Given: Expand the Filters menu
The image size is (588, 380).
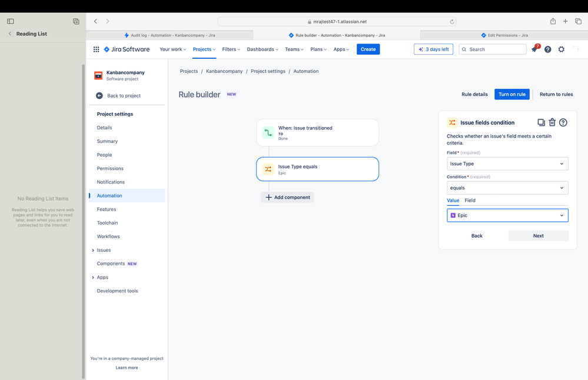Looking at the screenshot, I should (x=231, y=49).
